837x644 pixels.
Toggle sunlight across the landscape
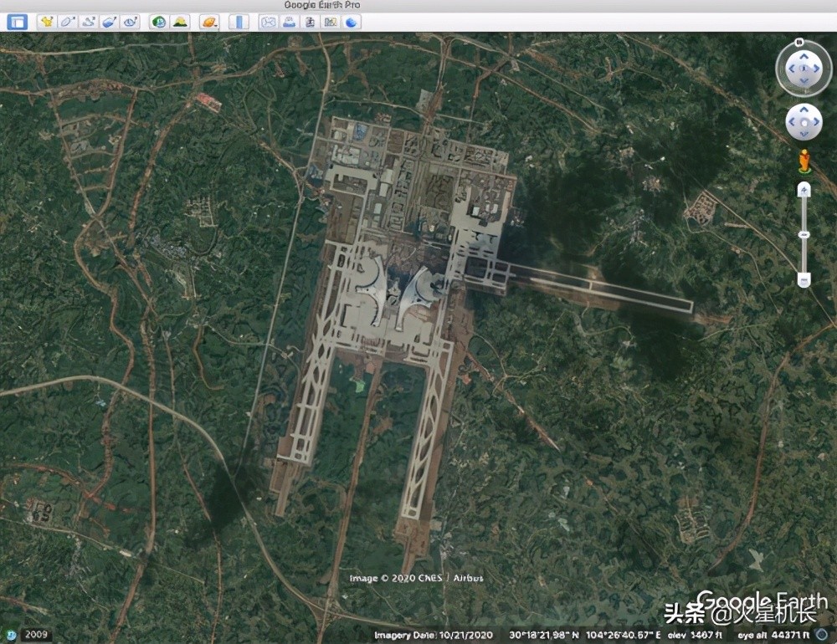pos(179,22)
